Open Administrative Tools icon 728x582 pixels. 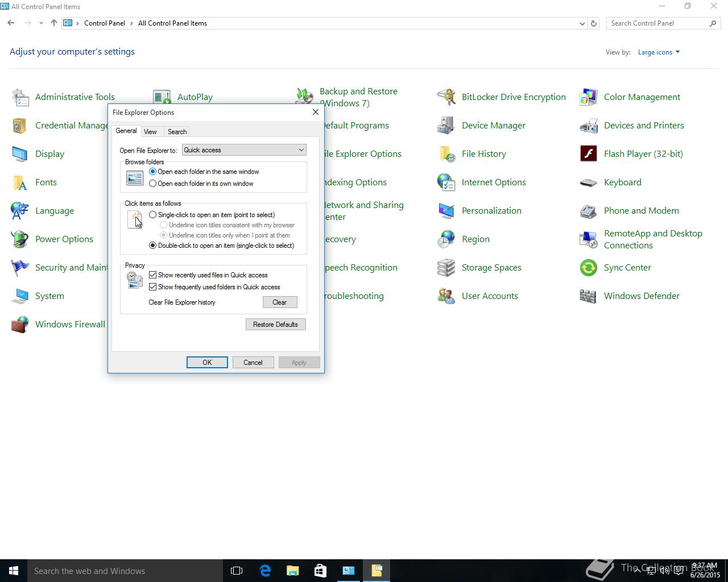point(20,97)
